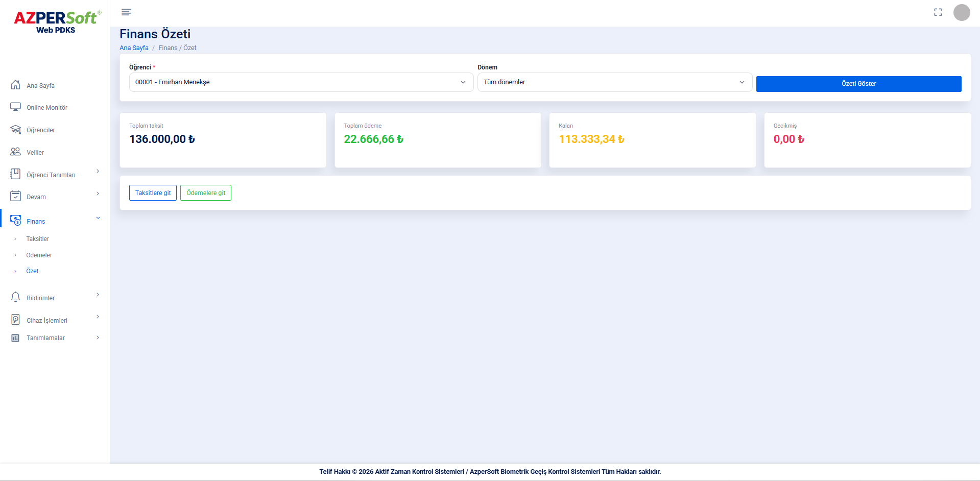Toggle the sidebar hamburger menu icon
The width and height of the screenshot is (980, 481).
click(126, 12)
